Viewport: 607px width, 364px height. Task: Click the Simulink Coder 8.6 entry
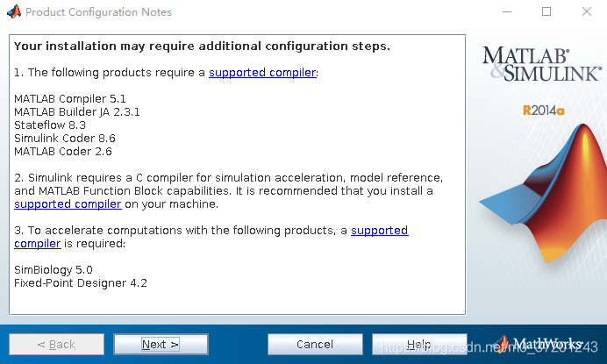(65, 138)
